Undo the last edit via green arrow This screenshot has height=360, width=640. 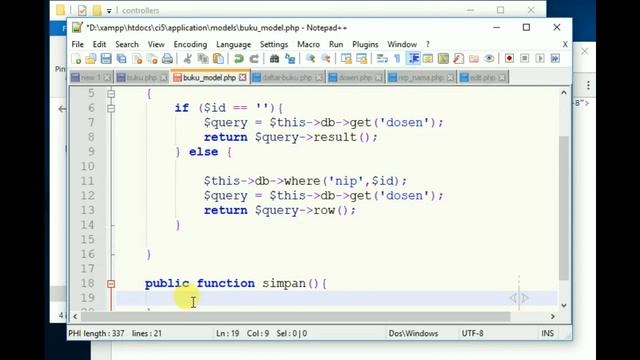[238, 59]
